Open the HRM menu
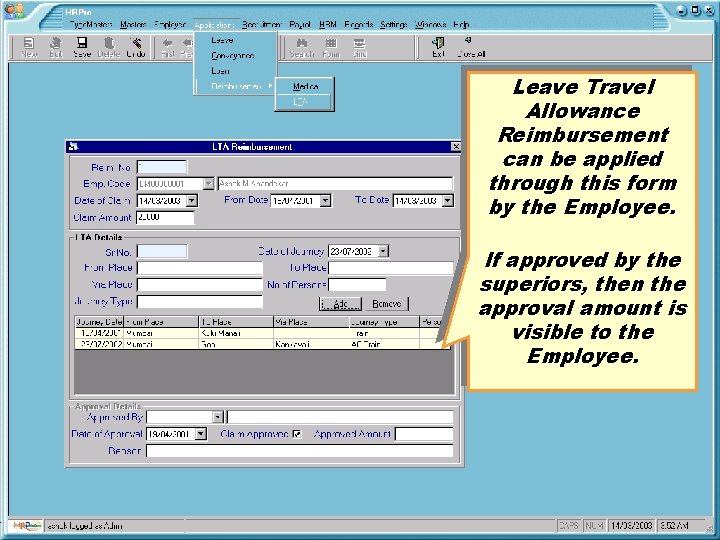The image size is (720, 540). tap(327, 25)
